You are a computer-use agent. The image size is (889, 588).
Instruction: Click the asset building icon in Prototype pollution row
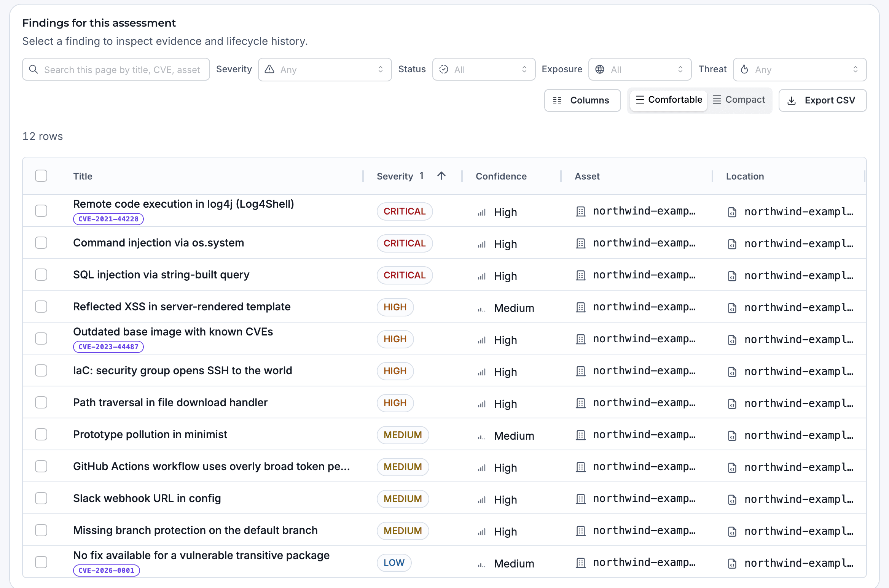580,435
